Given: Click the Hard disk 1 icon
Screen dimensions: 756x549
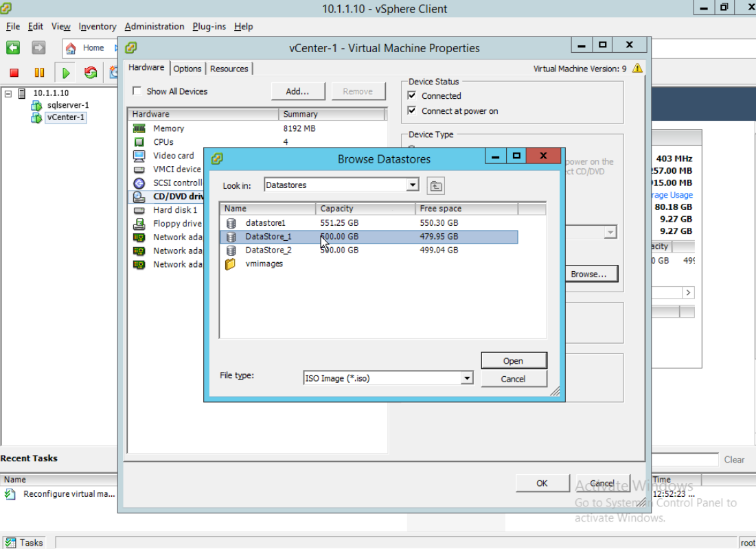Looking at the screenshot, I should tap(139, 211).
